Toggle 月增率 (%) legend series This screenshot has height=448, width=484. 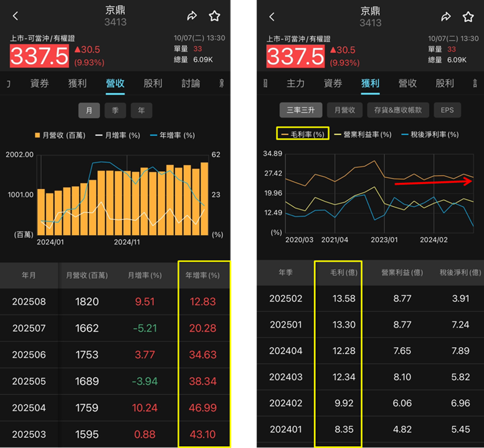tap(118, 136)
